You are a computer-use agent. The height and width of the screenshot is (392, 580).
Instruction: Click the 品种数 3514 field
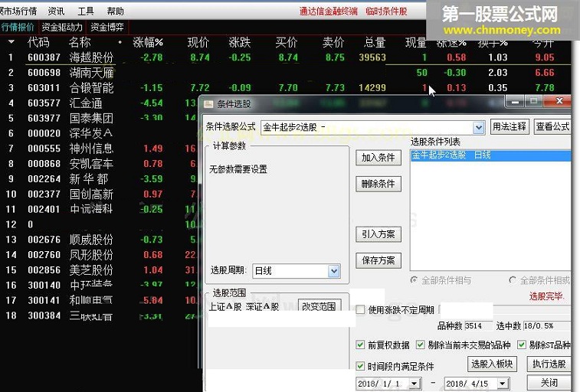pos(477,325)
